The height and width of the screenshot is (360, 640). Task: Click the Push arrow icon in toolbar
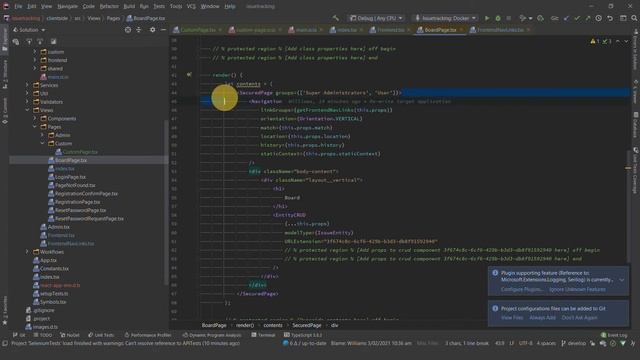pyautogui.click(x=588, y=18)
